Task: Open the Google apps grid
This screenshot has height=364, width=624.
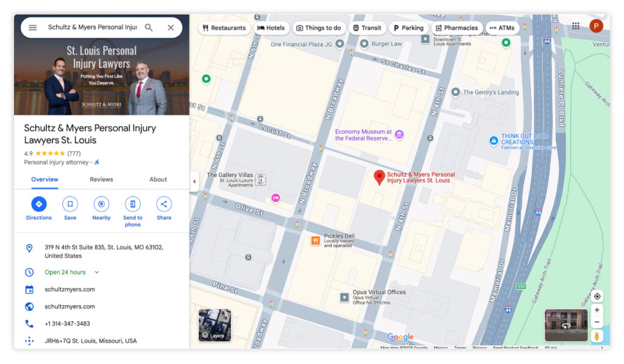Action: click(x=575, y=25)
